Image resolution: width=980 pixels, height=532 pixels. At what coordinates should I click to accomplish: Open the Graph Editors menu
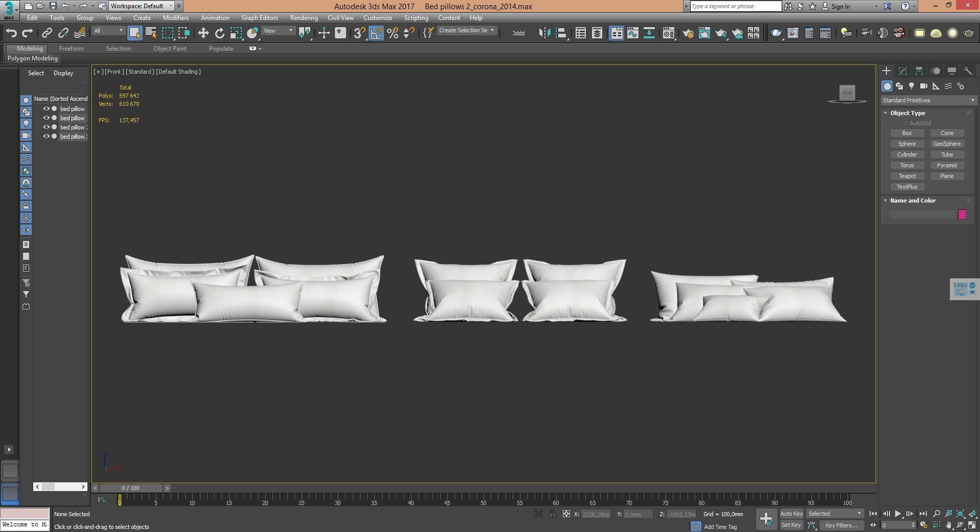coord(260,18)
